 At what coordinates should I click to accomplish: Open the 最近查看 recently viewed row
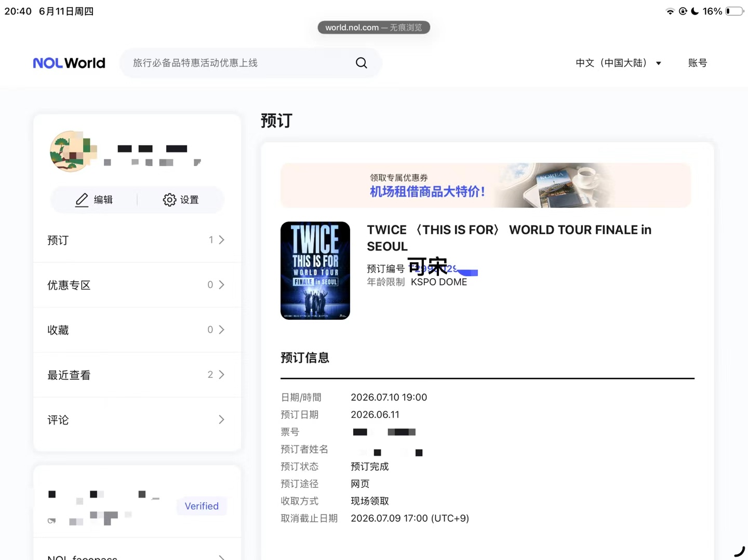tap(137, 375)
